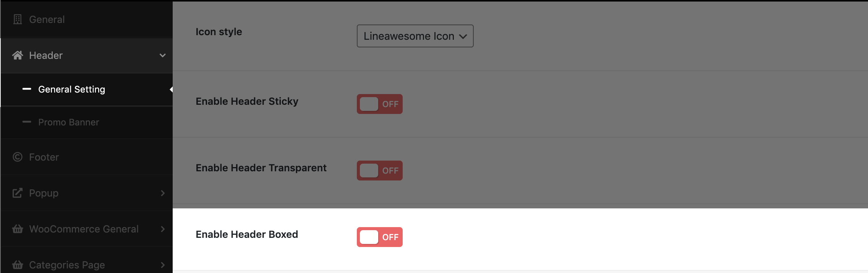Click the Categories Page basket icon
The height and width of the screenshot is (273, 868).
point(18,265)
